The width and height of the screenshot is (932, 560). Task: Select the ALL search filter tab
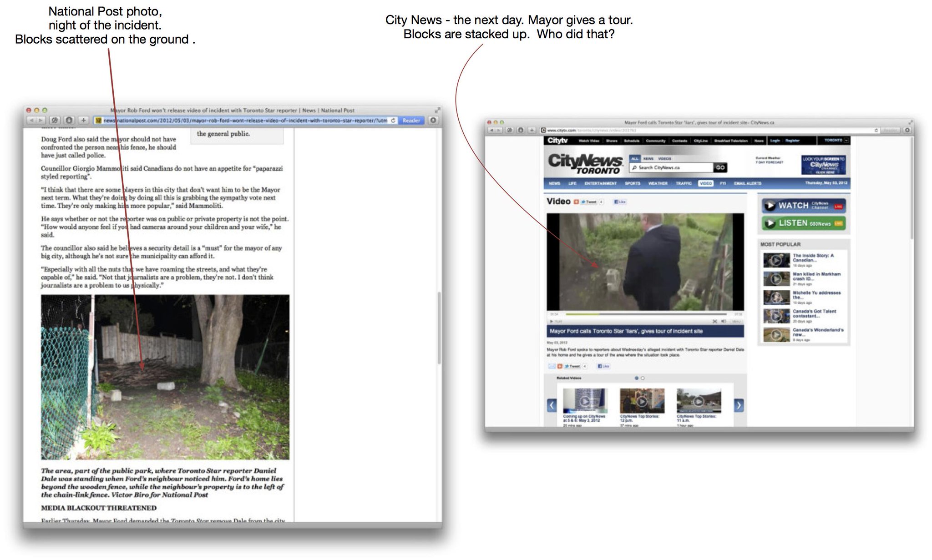[x=635, y=159]
